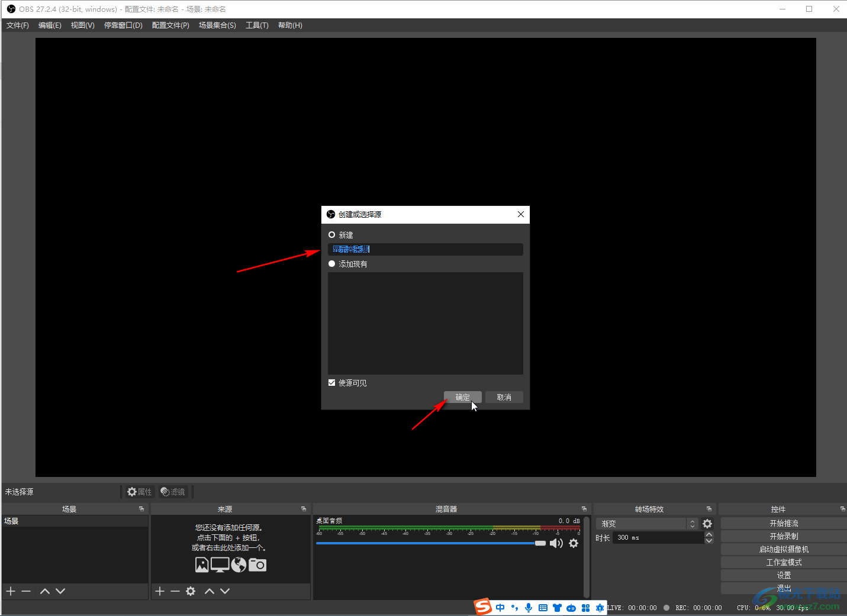Open the 停靠窗口(D) menu

click(123, 25)
